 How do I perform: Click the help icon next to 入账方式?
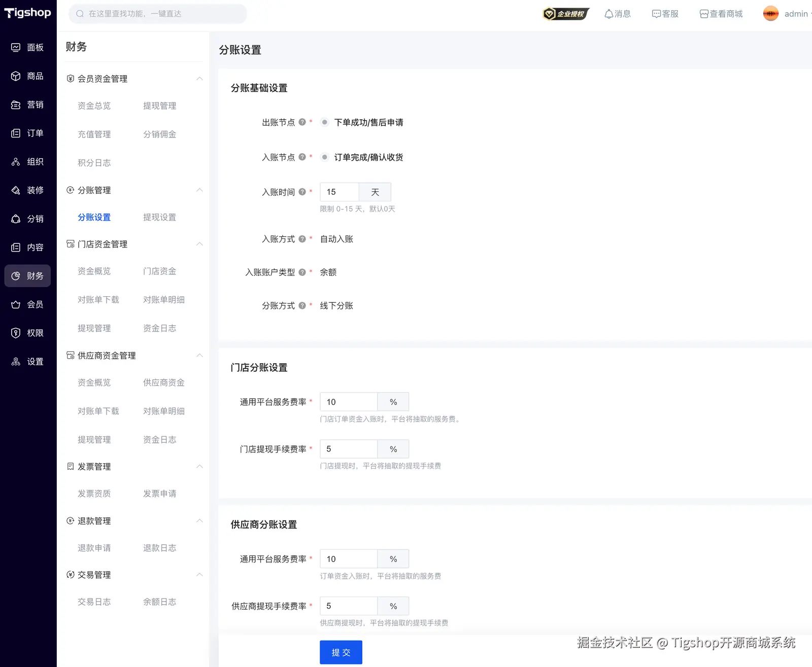point(302,239)
